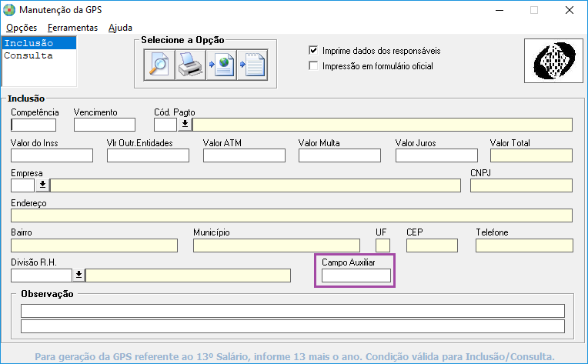
Task: Click the Empresa code field
Action: (x=22, y=185)
